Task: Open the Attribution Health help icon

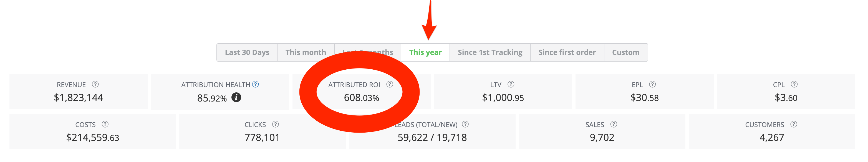Action: (x=256, y=84)
